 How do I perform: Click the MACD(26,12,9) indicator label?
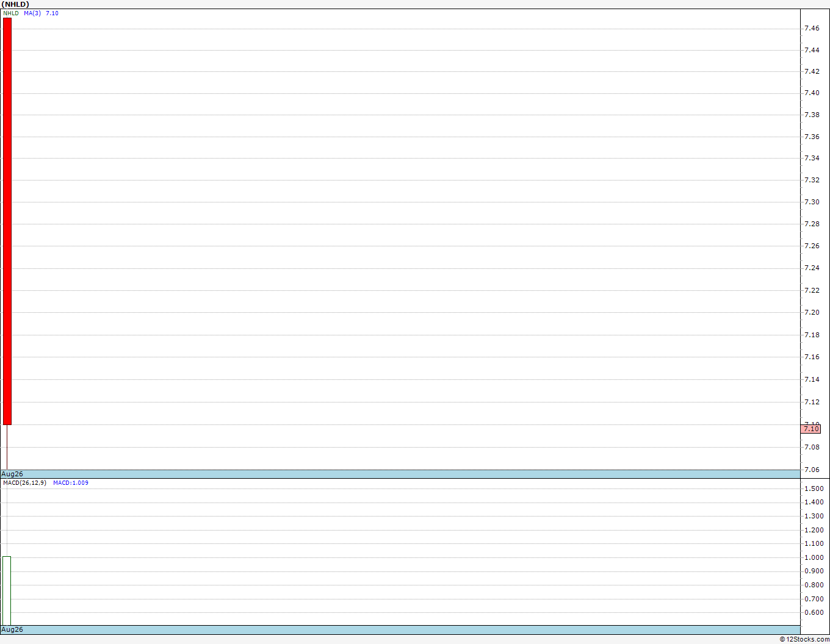point(24,483)
